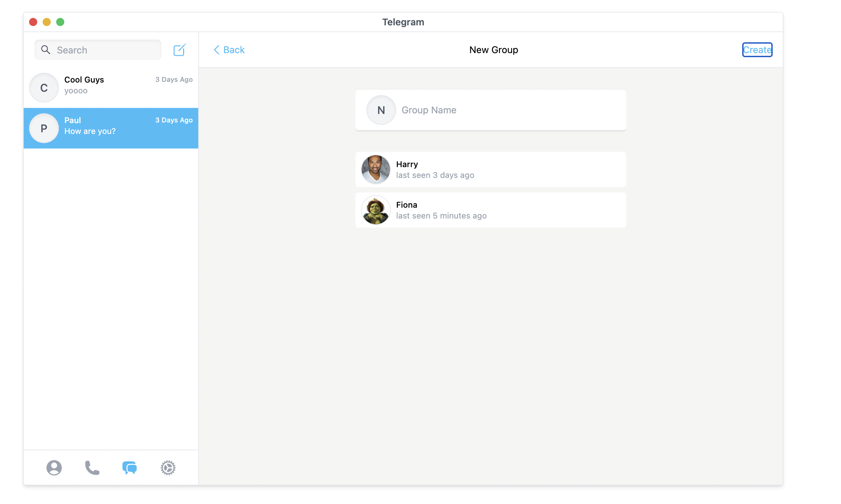Click the group avatar placeholder N

(x=381, y=110)
